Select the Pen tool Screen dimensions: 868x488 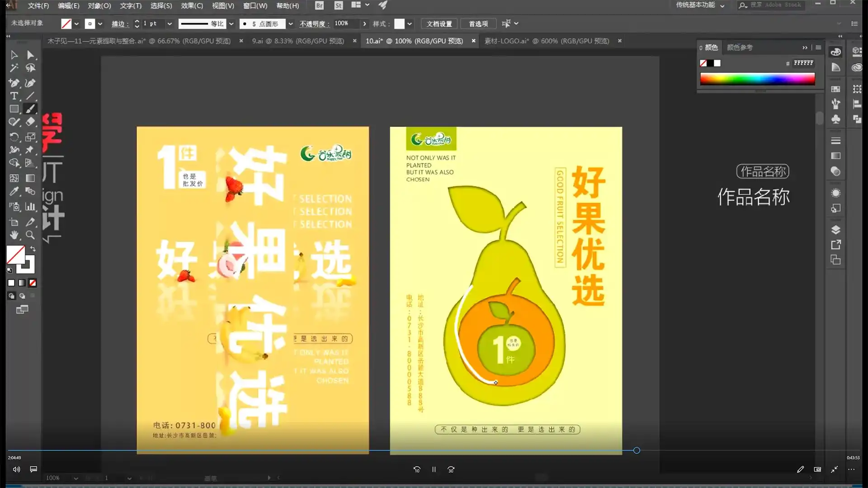(14, 83)
